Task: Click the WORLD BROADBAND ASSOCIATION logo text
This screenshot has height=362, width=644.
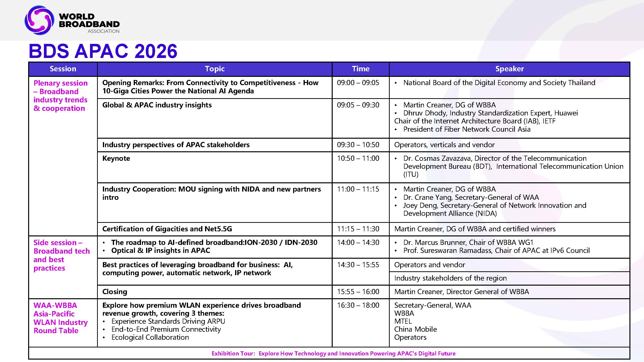Action: [x=89, y=23]
